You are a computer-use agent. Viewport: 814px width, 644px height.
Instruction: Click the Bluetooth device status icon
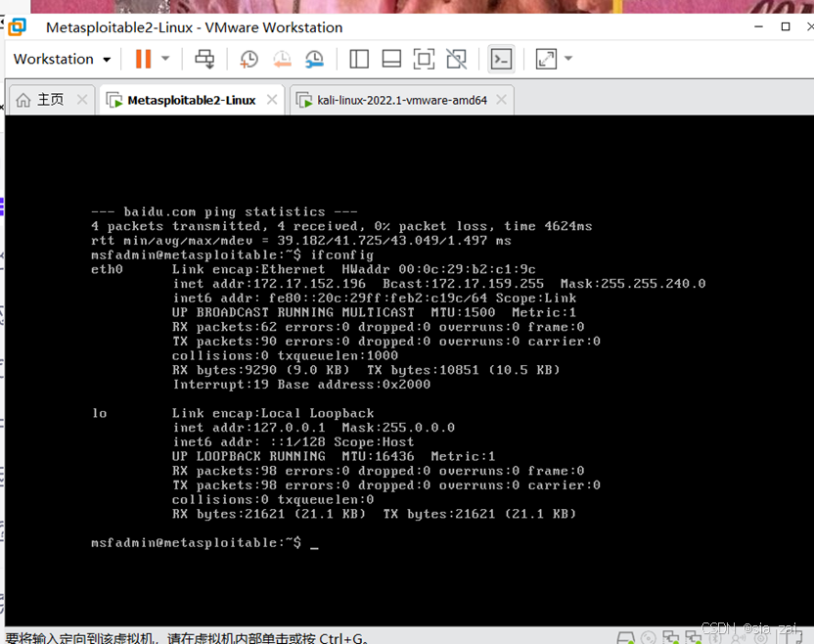pyautogui.click(x=713, y=636)
